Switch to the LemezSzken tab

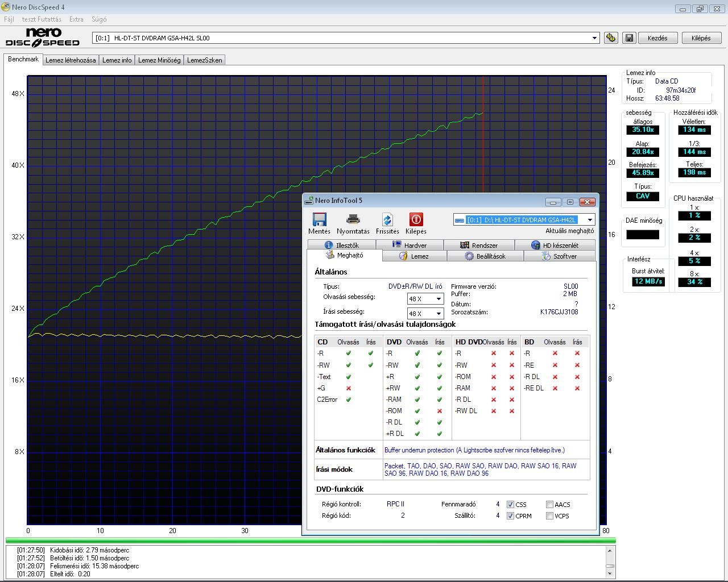(x=205, y=60)
